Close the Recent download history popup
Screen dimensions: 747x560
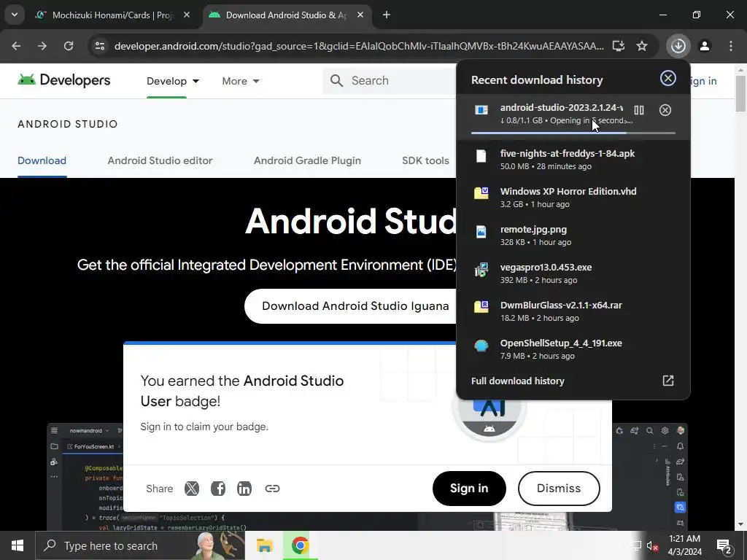(667, 78)
